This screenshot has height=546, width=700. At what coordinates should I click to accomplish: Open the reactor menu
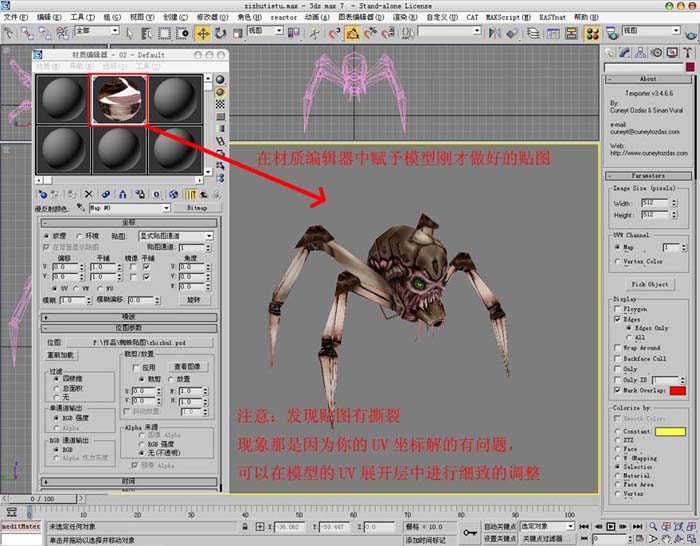283,17
